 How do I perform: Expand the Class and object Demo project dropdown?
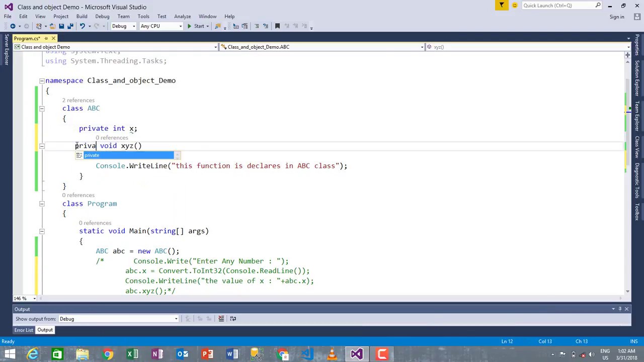[216, 47]
